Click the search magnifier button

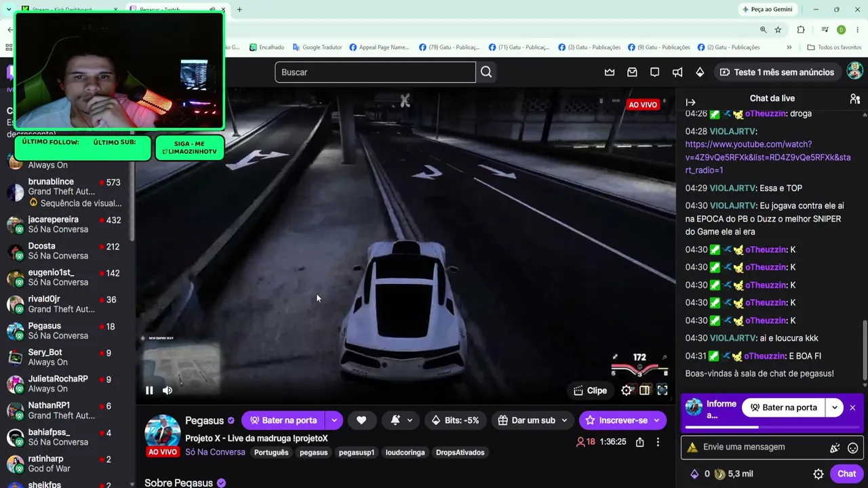(486, 72)
